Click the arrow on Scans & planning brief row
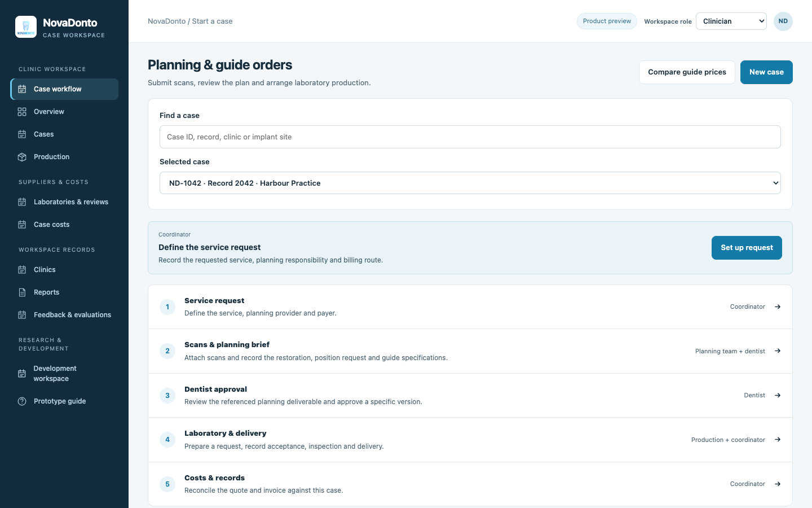The width and height of the screenshot is (812, 508). coord(778,351)
